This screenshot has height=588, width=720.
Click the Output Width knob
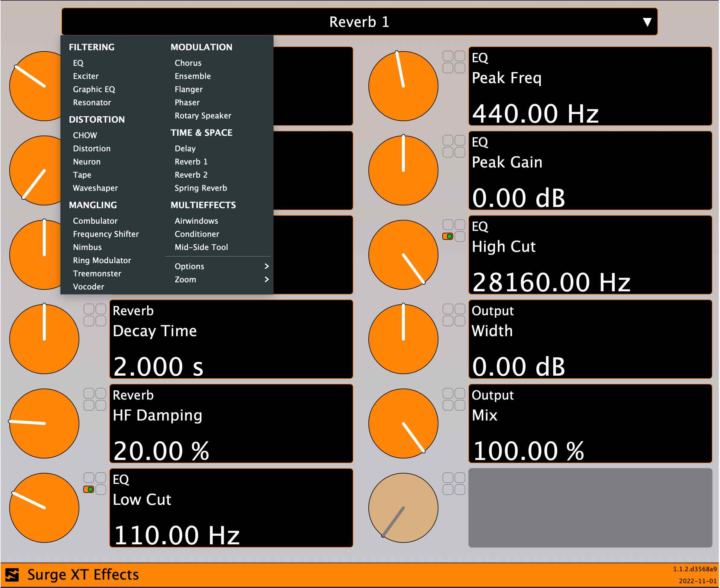pyautogui.click(x=403, y=339)
